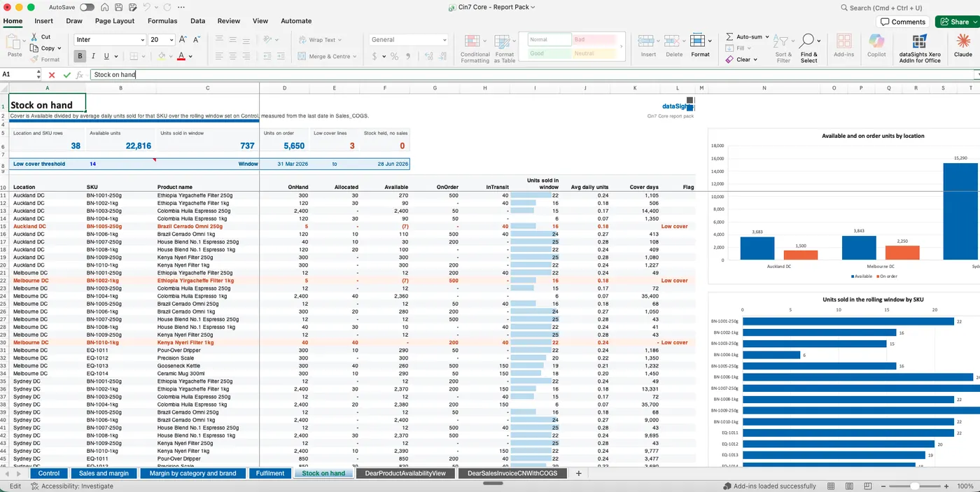Expand the font colour dropdown arrow

(190, 56)
